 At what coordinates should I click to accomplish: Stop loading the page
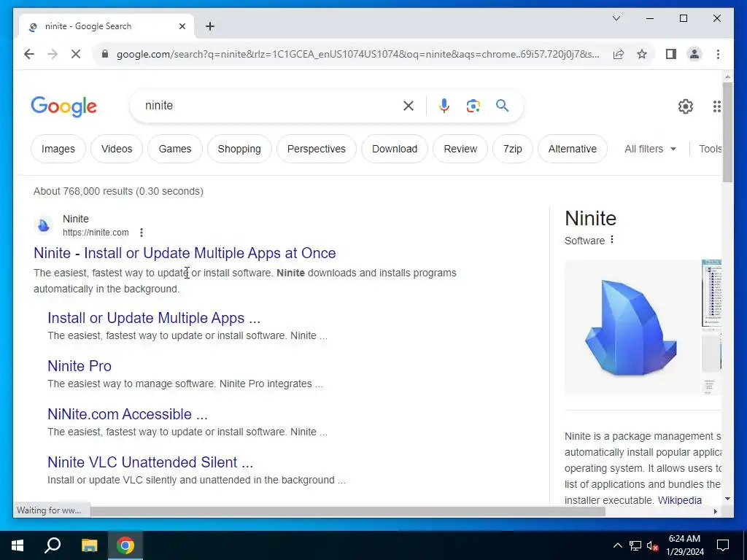click(76, 54)
